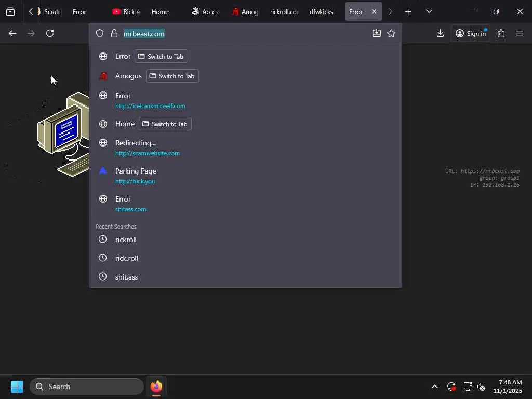Click the IP: 192.168.1.16 text

[495, 184]
